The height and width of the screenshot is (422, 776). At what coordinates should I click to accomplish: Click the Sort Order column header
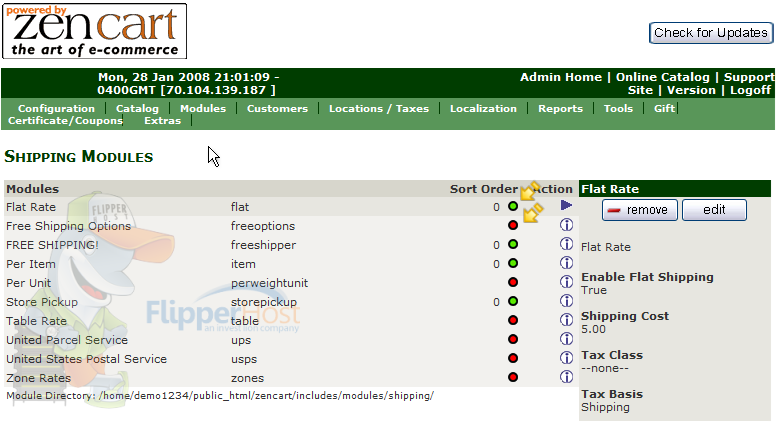coord(484,189)
